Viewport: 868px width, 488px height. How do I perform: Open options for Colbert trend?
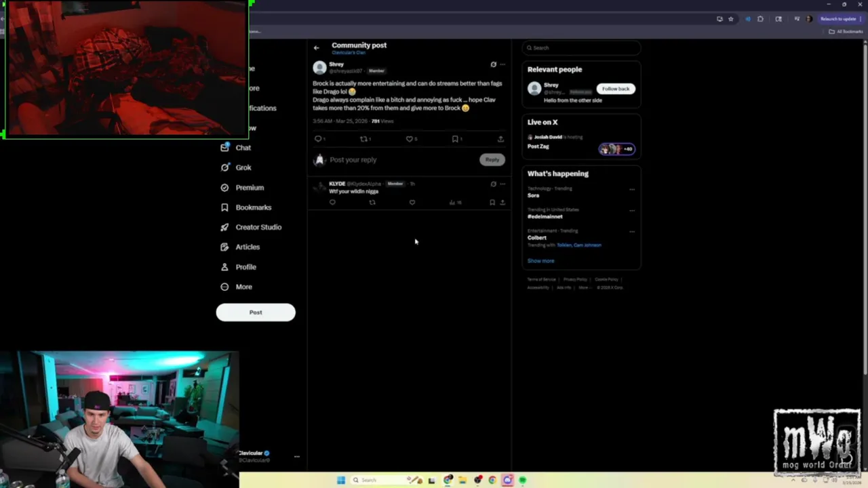click(632, 231)
